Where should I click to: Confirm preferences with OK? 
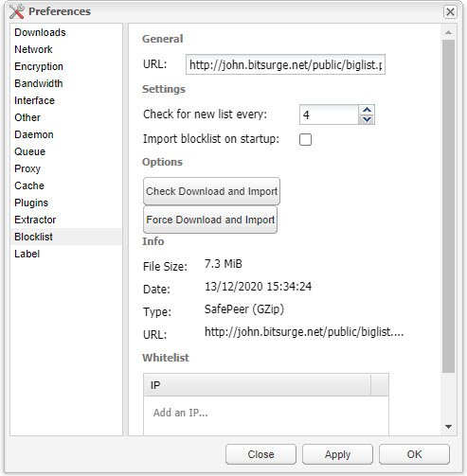[414, 454]
